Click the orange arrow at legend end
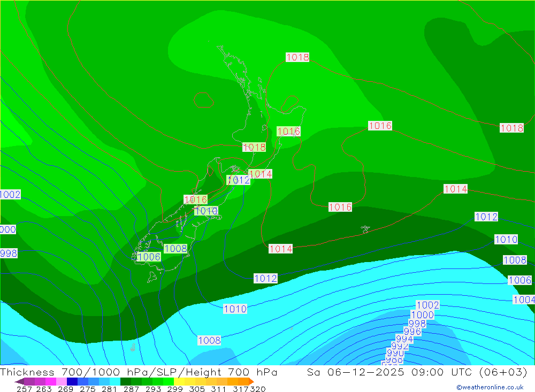535x392 pixels. (x=251, y=381)
